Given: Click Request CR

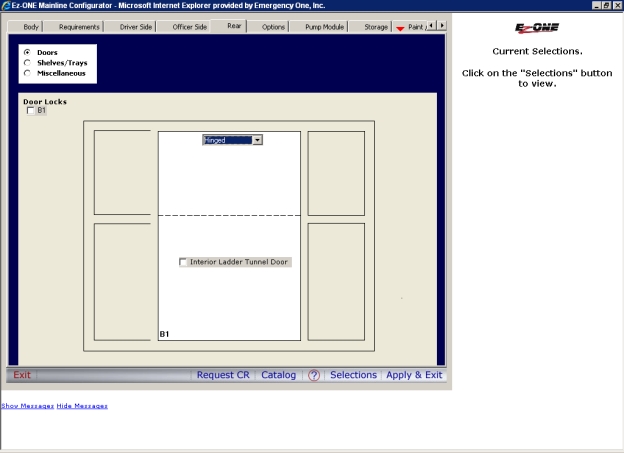Looking at the screenshot, I should click(223, 375).
